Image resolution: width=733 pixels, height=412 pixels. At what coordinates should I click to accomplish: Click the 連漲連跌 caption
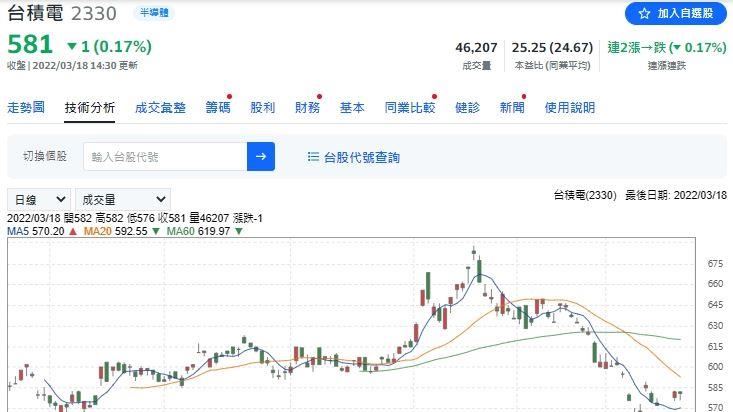tap(667, 66)
